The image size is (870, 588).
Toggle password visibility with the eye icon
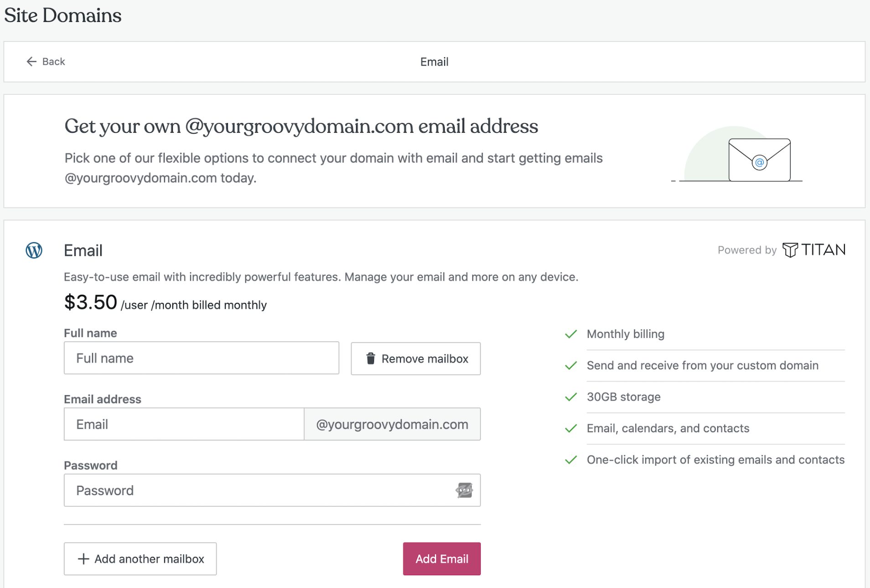pyautogui.click(x=464, y=490)
